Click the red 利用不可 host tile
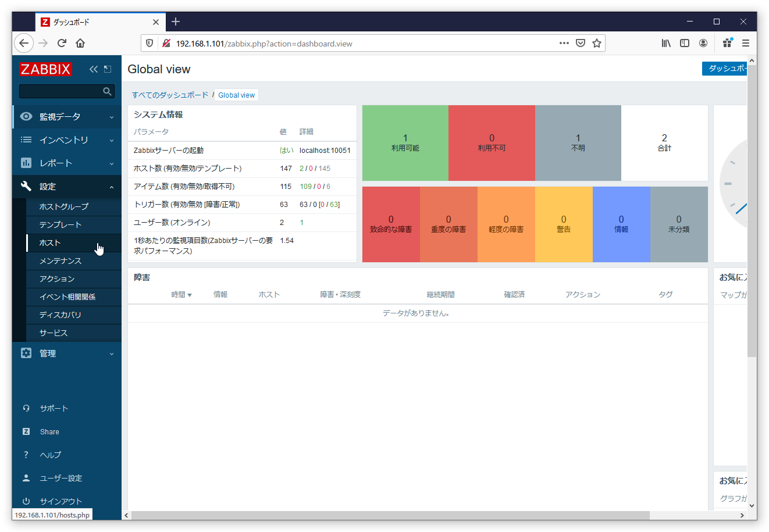 [x=492, y=143]
